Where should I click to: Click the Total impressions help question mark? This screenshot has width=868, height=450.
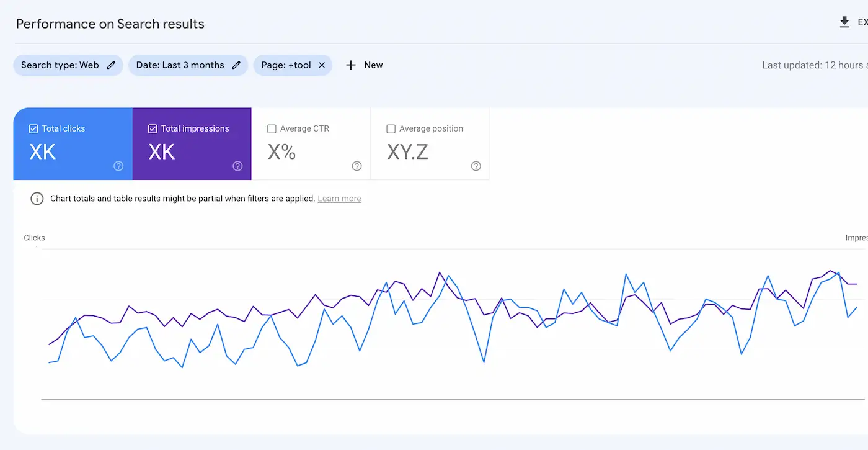point(237,166)
